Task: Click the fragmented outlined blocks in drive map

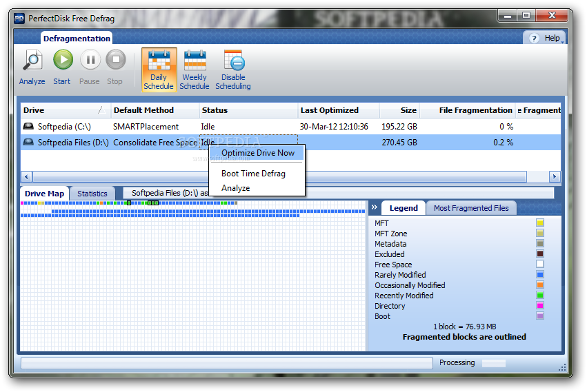Action: tap(152, 203)
